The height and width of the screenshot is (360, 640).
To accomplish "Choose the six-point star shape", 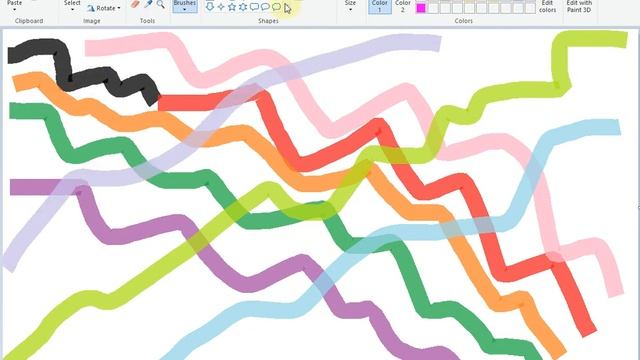I will pos(243,6).
